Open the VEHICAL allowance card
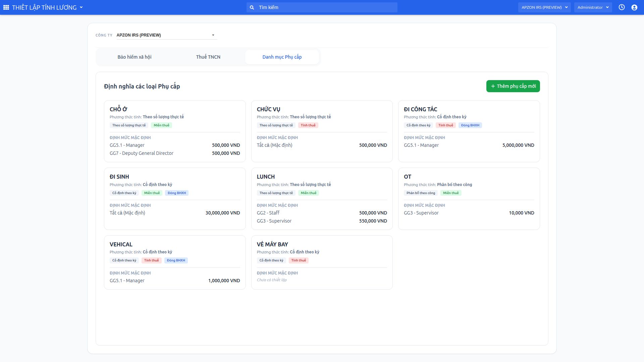The image size is (644, 362). pyautogui.click(x=175, y=262)
